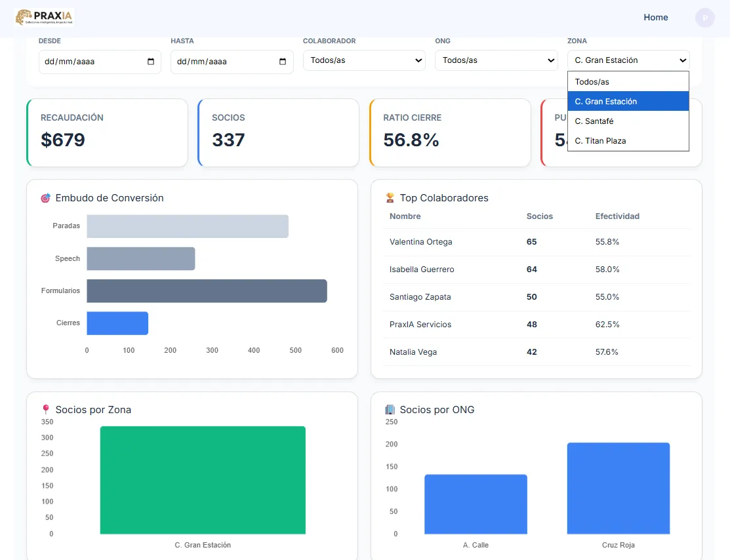730x560 pixels.
Task: Open calendar picker in Hasta field
Action: tap(283, 62)
